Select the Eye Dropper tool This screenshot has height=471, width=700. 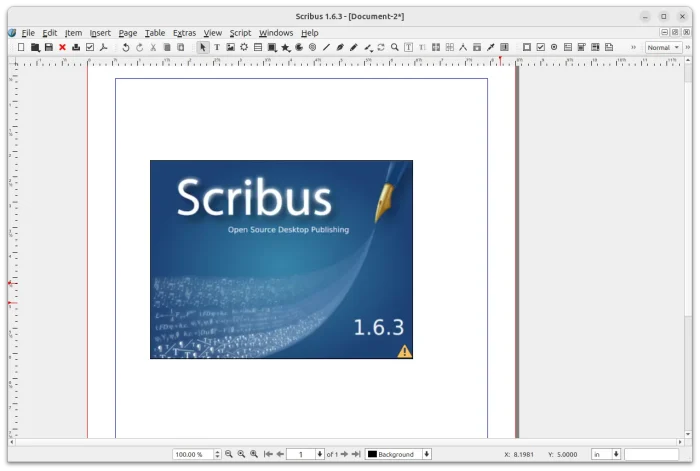coord(491,47)
